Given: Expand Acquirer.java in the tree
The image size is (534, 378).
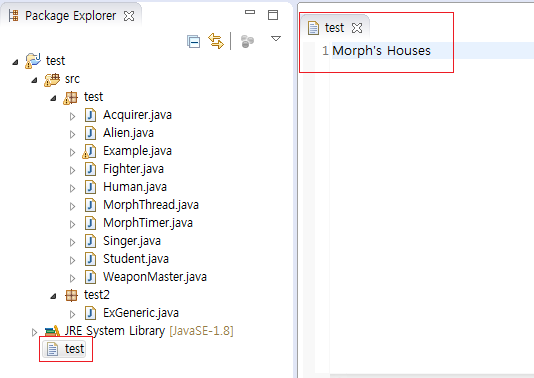Looking at the screenshot, I should pos(72,116).
